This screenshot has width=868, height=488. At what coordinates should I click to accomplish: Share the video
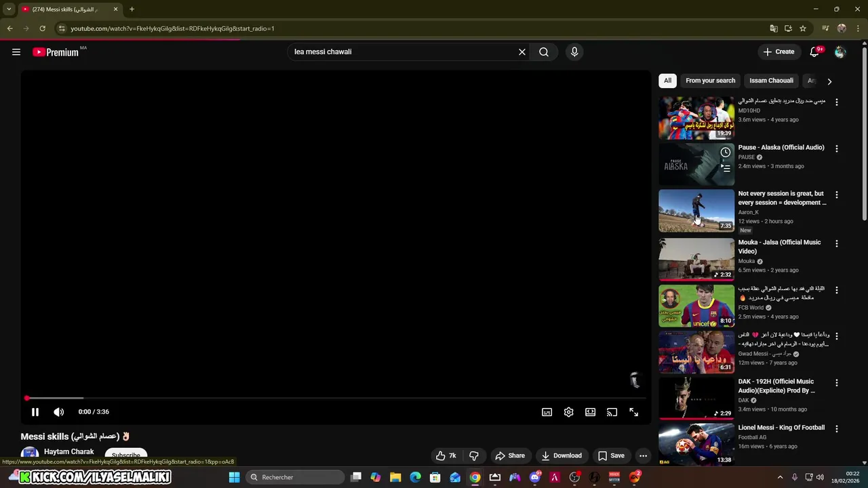(510, 455)
